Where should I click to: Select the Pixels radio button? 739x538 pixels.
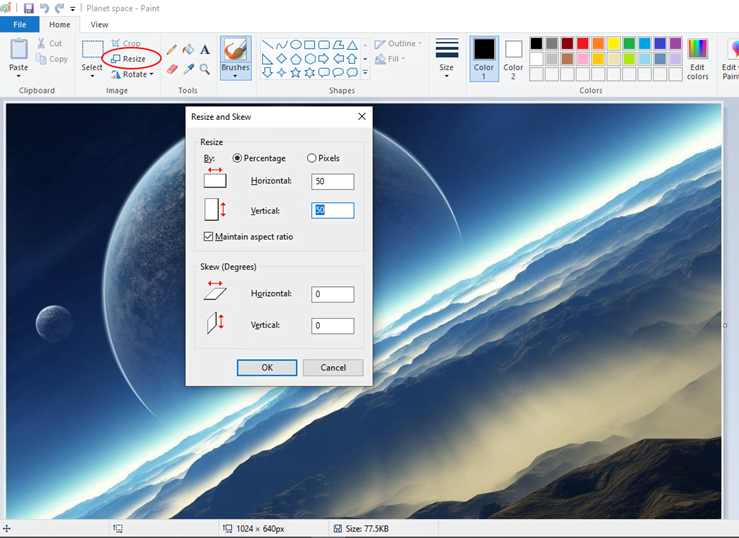pos(312,158)
